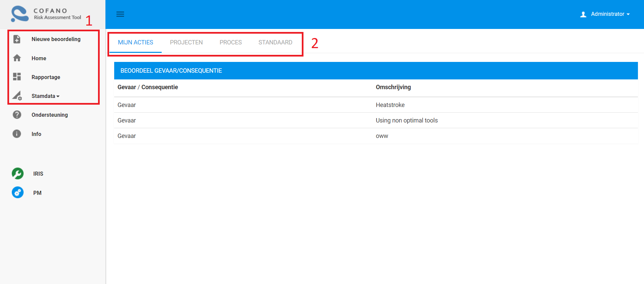Switch to the Proces tab

[x=231, y=42]
